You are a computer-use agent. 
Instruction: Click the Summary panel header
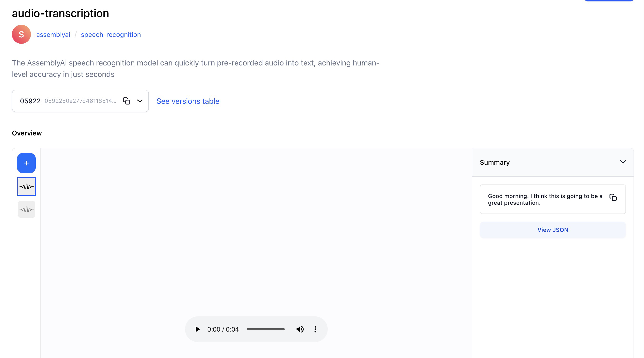[x=494, y=162]
